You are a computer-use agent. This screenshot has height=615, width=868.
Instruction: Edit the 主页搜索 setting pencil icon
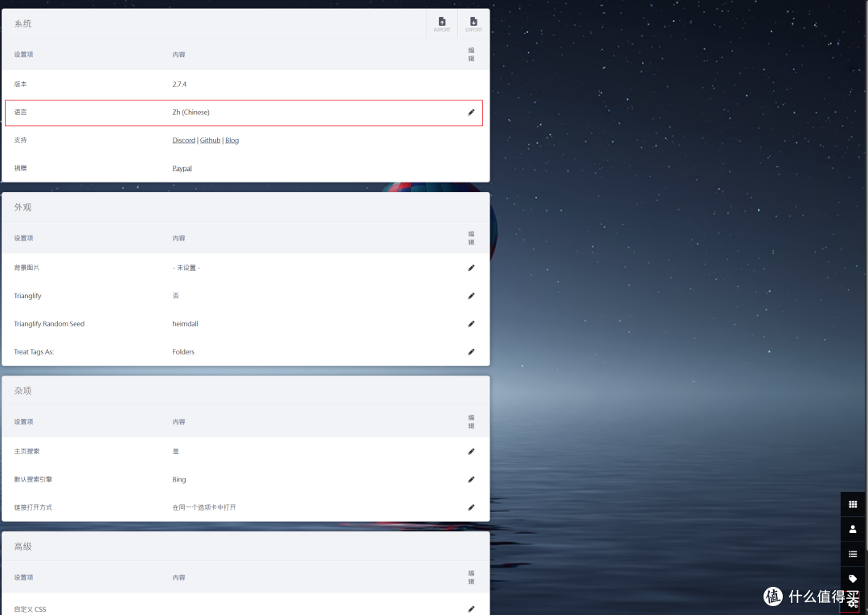tap(471, 452)
